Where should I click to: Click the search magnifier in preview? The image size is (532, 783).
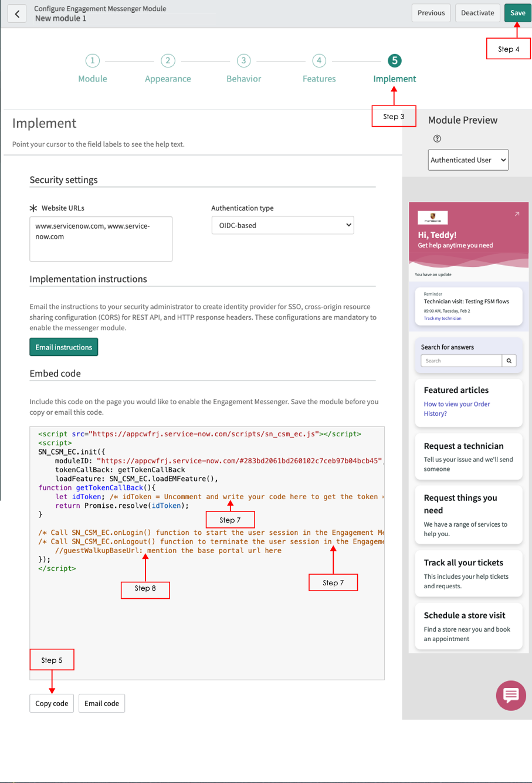(509, 361)
